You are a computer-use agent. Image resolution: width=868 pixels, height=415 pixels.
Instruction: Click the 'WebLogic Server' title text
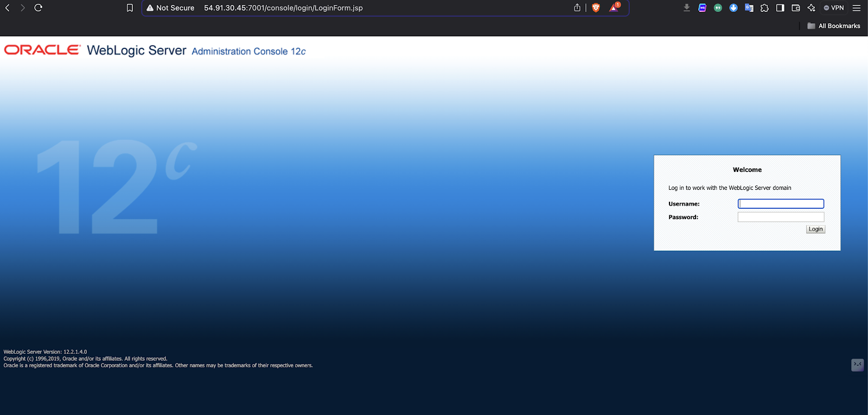[136, 50]
